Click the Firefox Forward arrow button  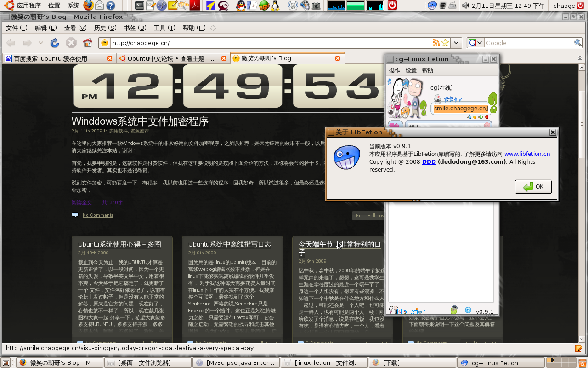click(x=27, y=43)
